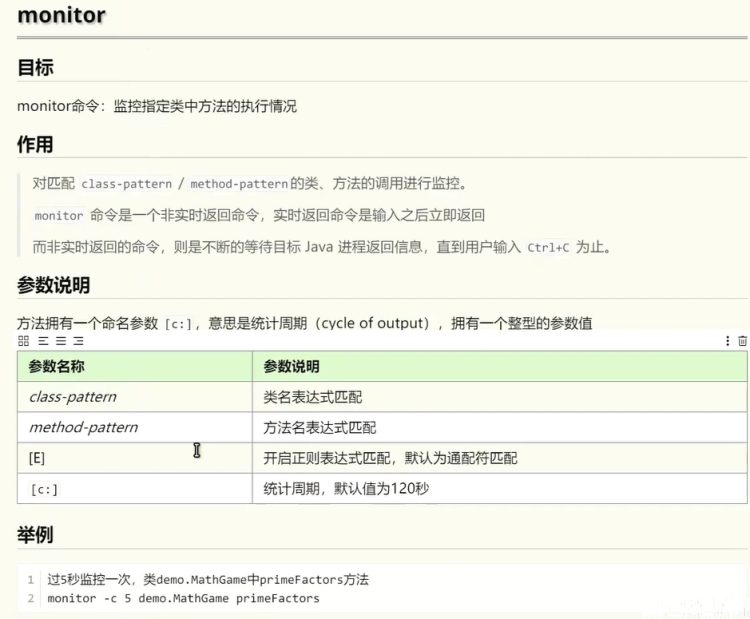Screen dimensions: 750x619
Task: Open the table resize grid icon
Action: [x=23, y=341]
